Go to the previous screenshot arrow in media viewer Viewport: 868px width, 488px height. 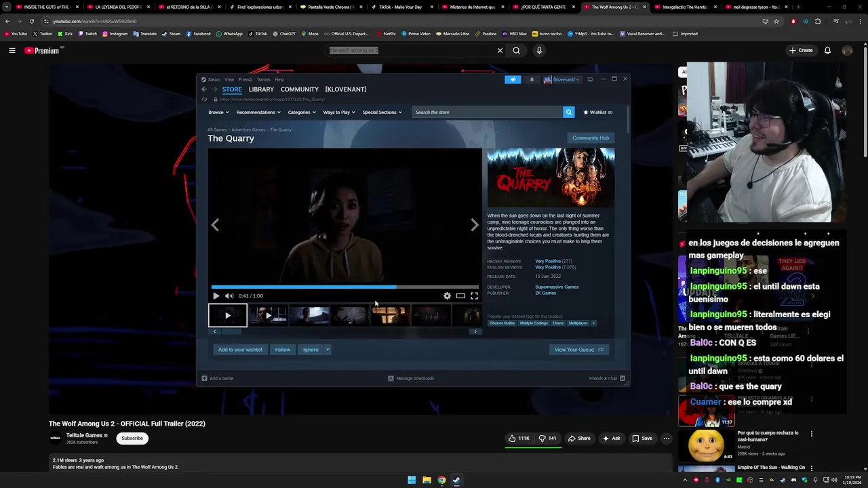[215, 225]
